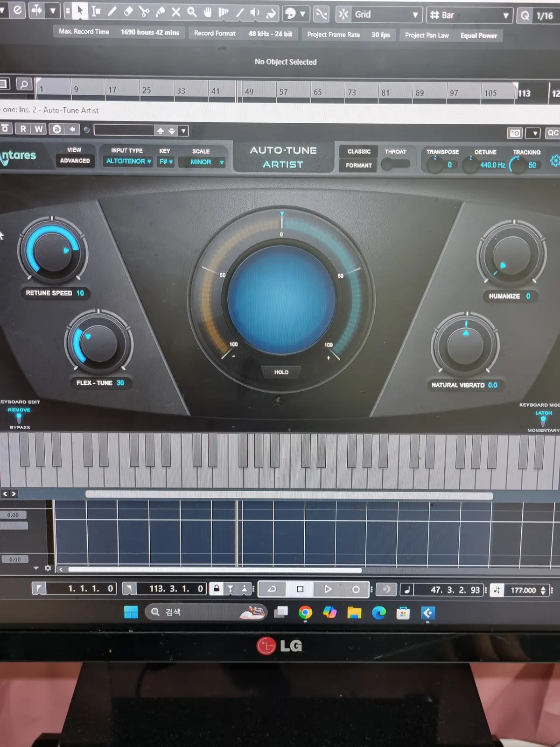Click the lane settings gear icon

pos(48,568)
